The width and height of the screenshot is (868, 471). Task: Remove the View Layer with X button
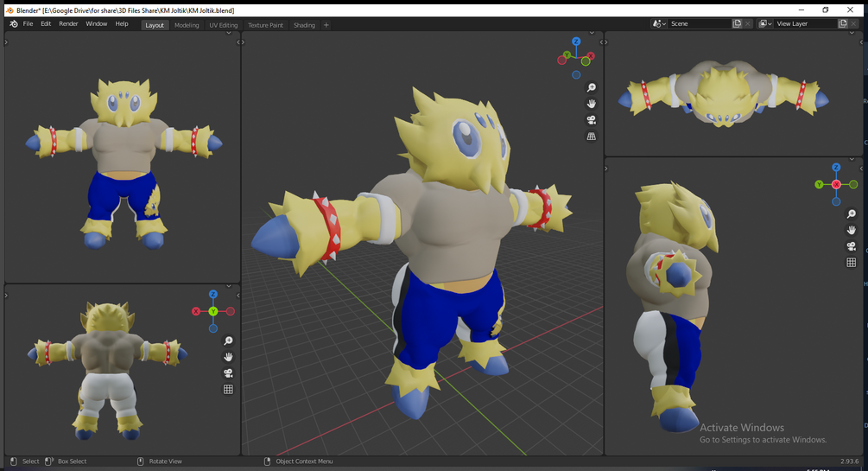pyautogui.click(x=853, y=24)
